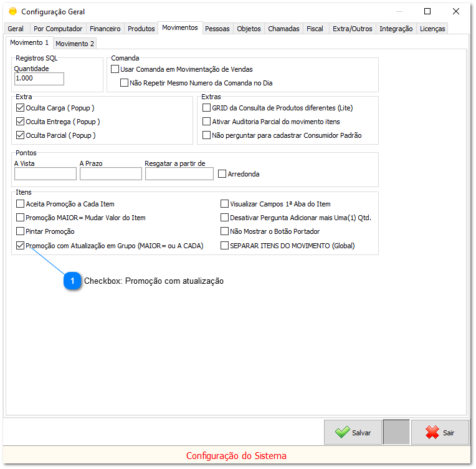Close the Configuração Geral window
This screenshot has width=476, height=469.
[456, 11]
